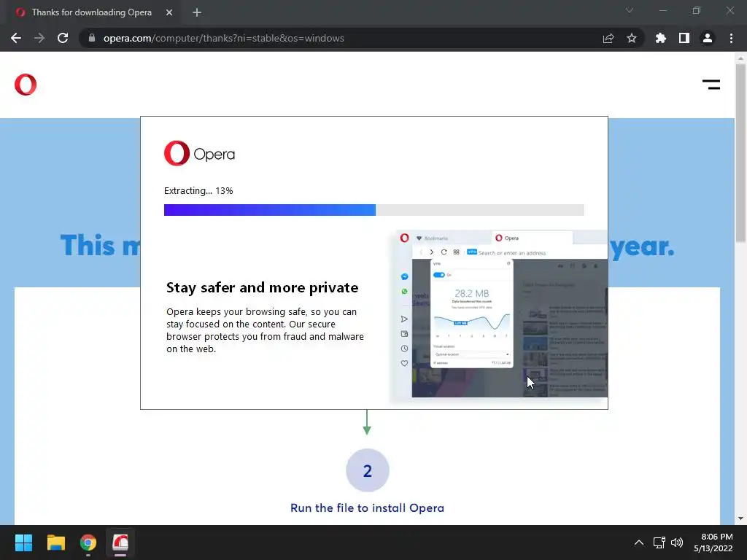
Task: Open the Extensions puzzle icon
Action: click(661, 38)
